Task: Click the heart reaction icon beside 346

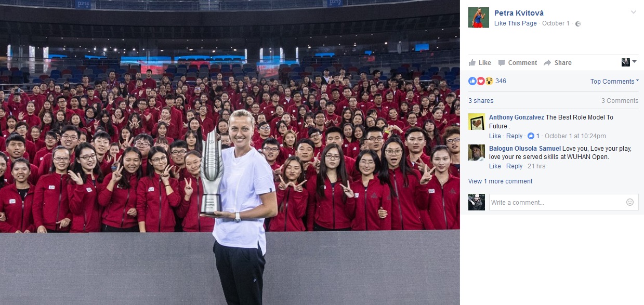Action: point(481,81)
